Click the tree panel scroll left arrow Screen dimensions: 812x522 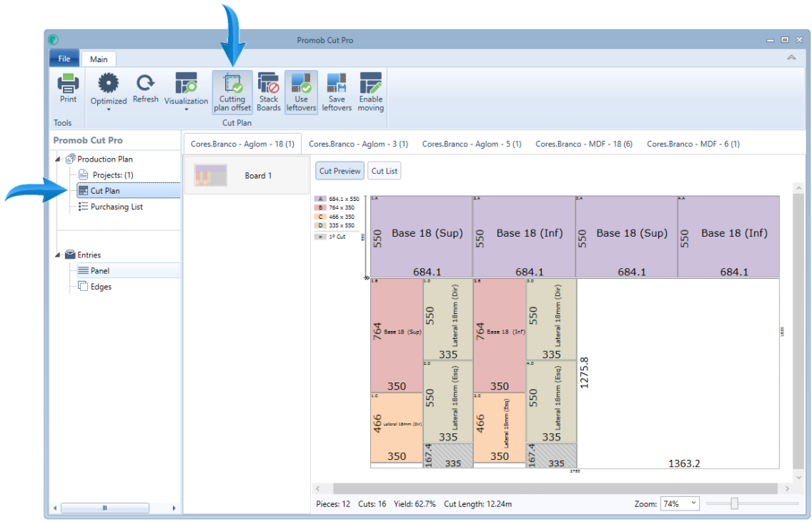click(x=55, y=508)
